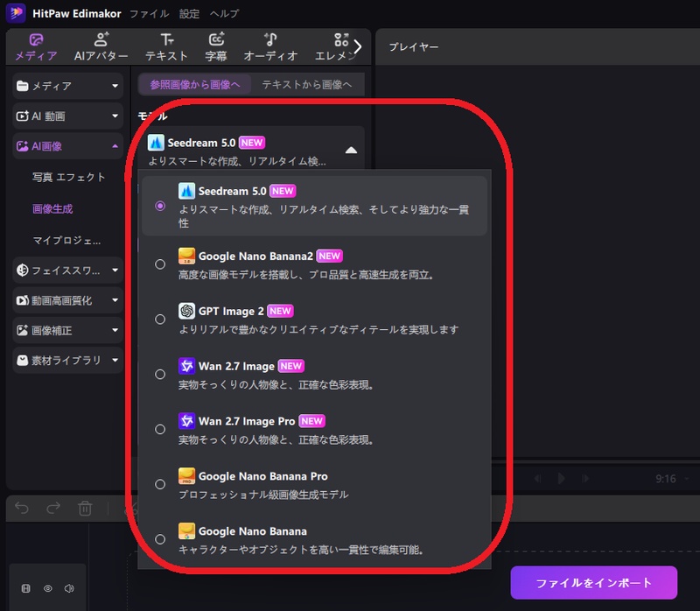Step to the next frame in player
700x611 pixels.
point(585,478)
